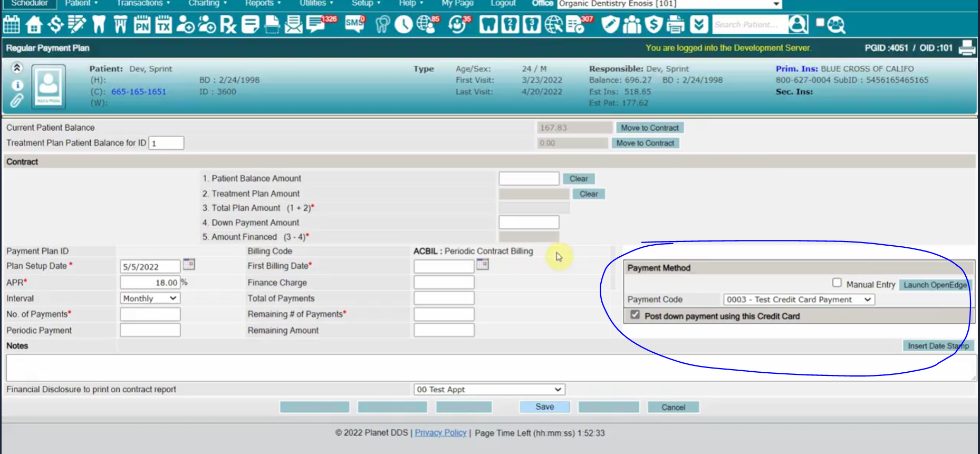Click the home icon in toolbar
The height and width of the screenshot is (454, 980).
pyautogui.click(x=34, y=24)
